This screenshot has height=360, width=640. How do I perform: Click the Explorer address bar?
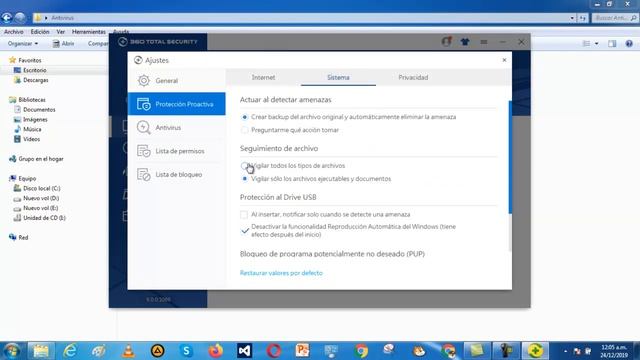pos(302,18)
